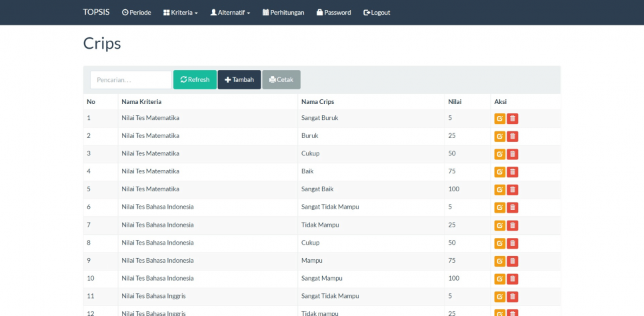Edit row 10 Sangat Mampu entry
The height and width of the screenshot is (316, 644).
click(x=499, y=279)
